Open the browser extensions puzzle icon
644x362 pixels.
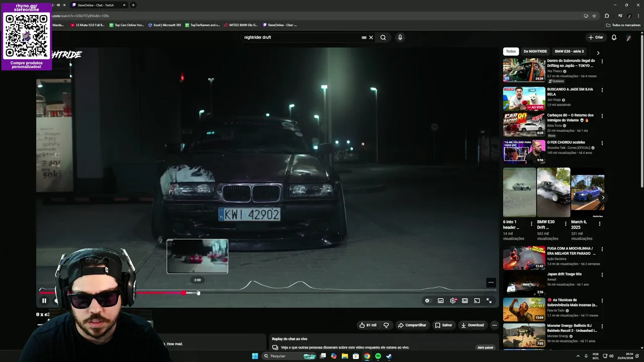pyautogui.click(x=607, y=16)
